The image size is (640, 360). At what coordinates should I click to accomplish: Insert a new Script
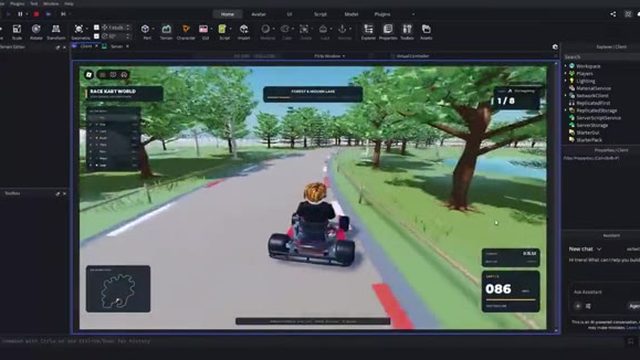[223, 32]
